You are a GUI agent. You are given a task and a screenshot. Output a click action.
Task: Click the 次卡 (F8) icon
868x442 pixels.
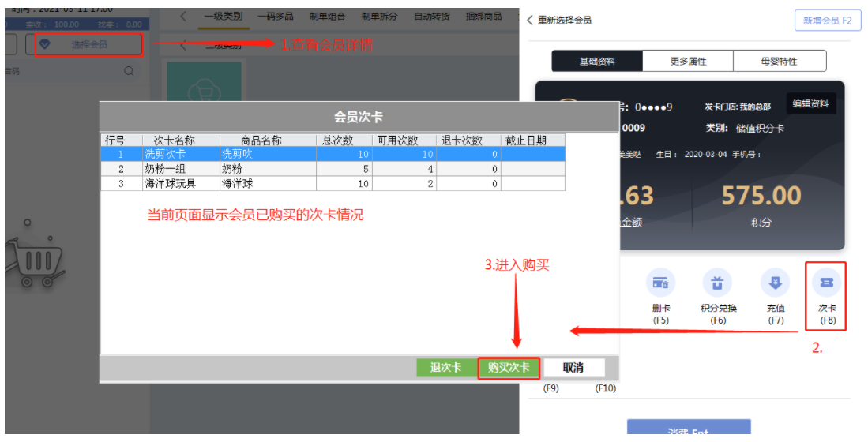(x=826, y=283)
